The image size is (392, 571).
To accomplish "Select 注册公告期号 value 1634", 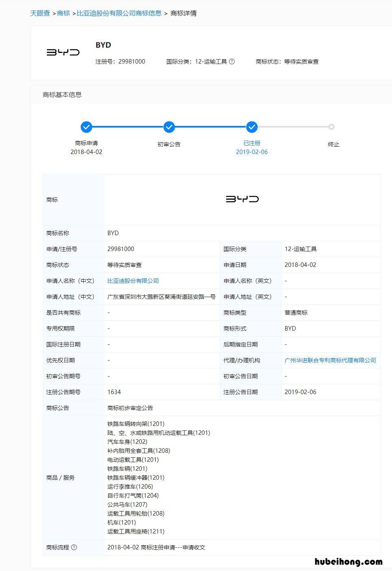I will (x=114, y=392).
